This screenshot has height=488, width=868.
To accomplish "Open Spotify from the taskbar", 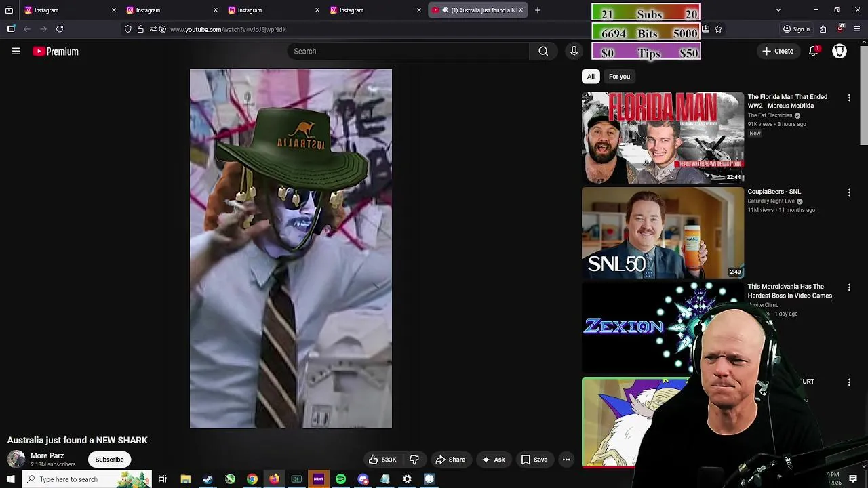I will tap(341, 479).
